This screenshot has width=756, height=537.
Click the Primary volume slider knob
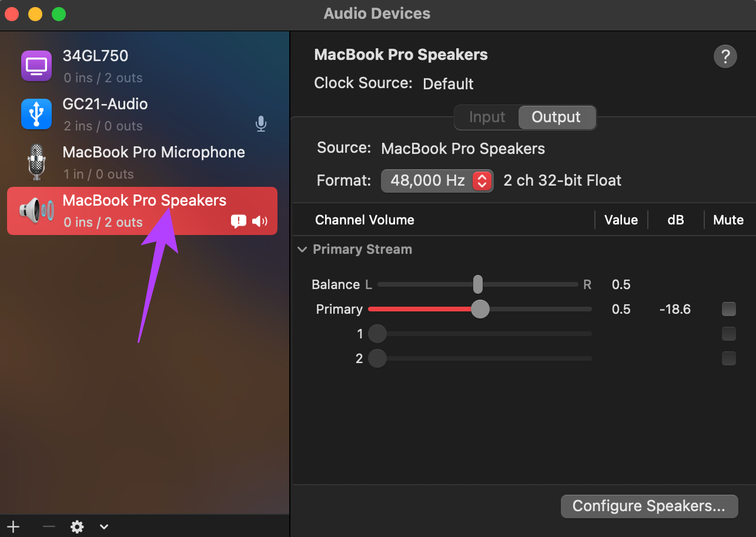pyautogui.click(x=480, y=309)
